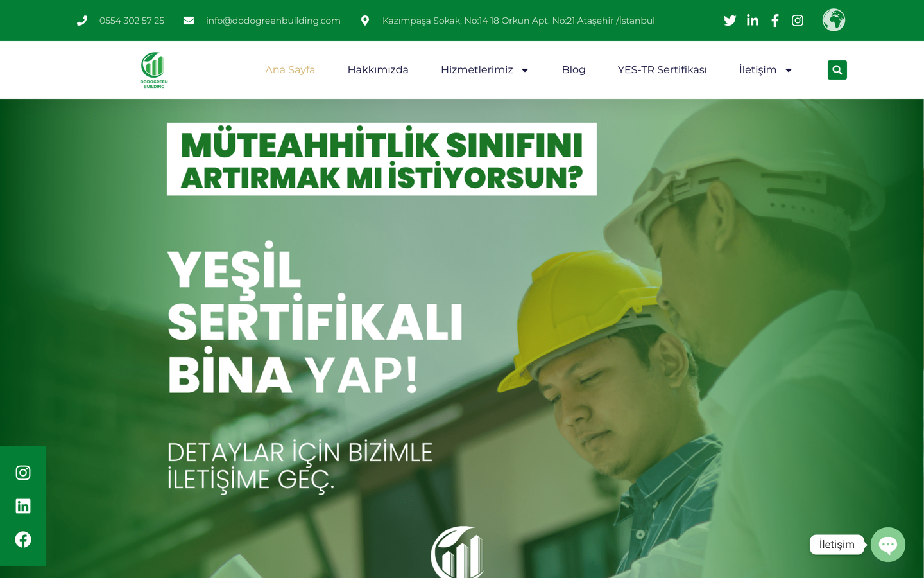
Task: Open Facebook from the left floating sidebar
Action: click(23, 539)
